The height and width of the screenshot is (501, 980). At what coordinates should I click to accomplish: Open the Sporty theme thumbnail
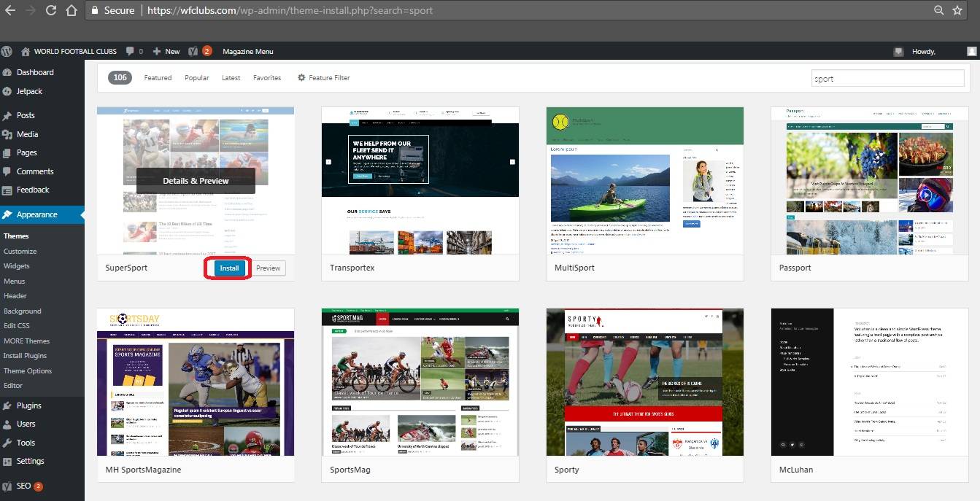(645, 382)
